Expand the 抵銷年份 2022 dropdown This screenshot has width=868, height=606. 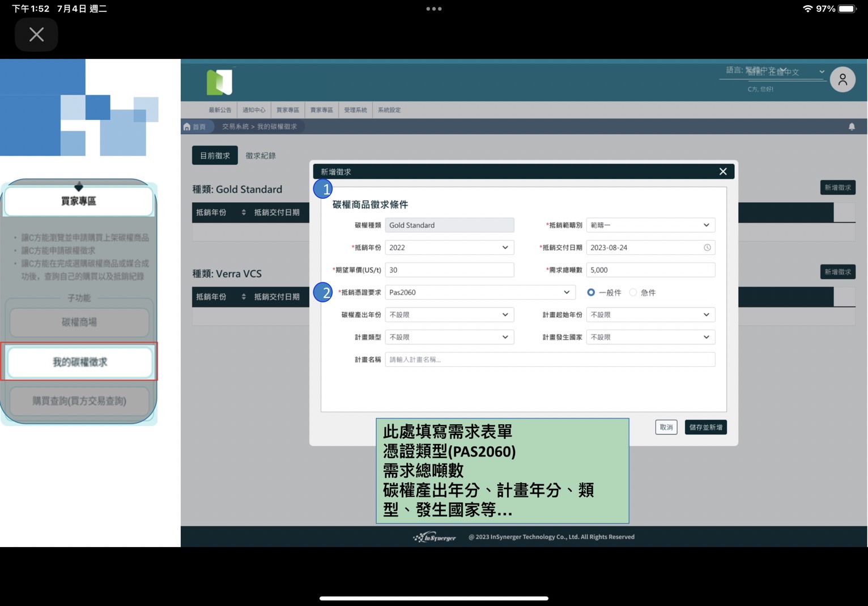click(449, 247)
